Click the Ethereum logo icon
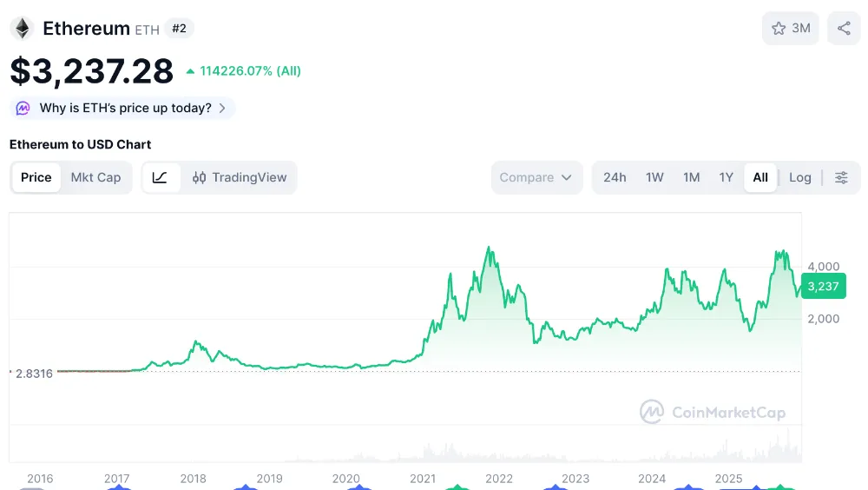Image resolution: width=868 pixels, height=490 pixels. [22, 29]
